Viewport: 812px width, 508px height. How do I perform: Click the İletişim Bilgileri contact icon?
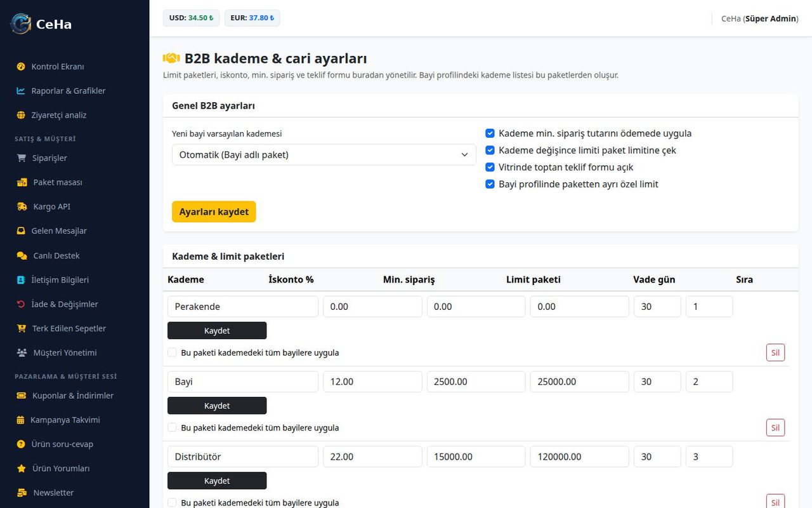pos(21,279)
